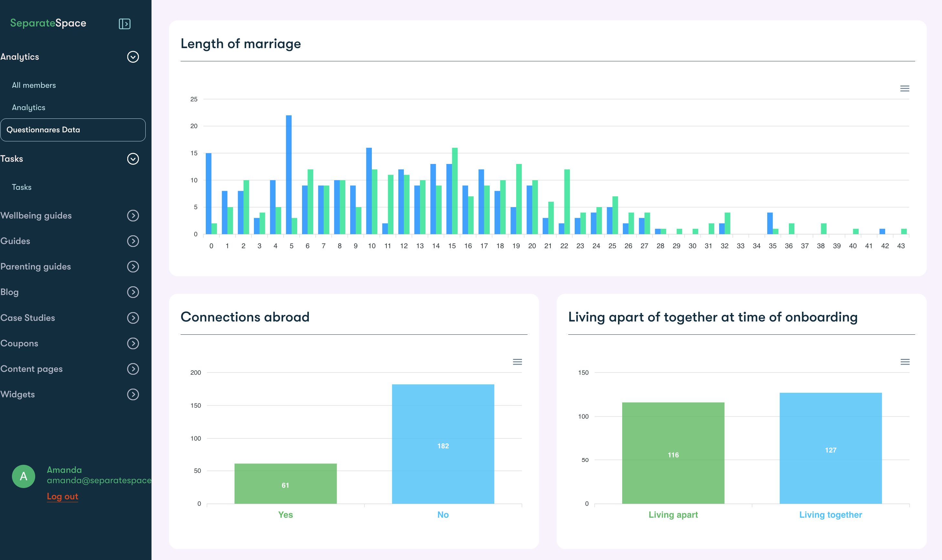
Task: Click the Log out link
Action: [x=62, y=497]
